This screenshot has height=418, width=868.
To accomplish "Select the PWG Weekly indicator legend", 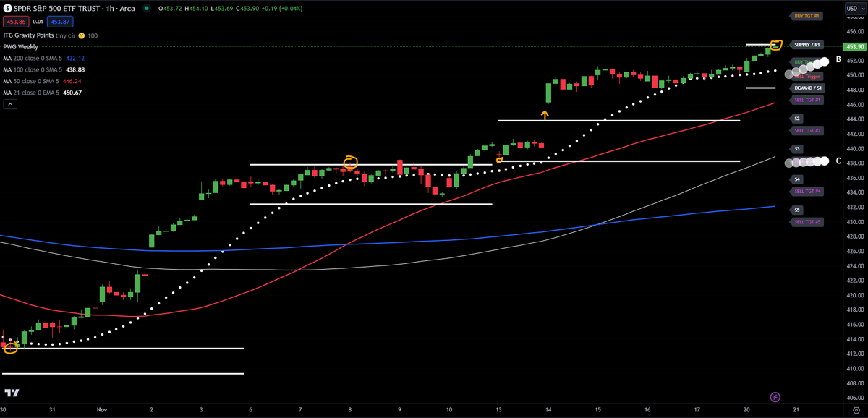I will (x=21, y=46).
